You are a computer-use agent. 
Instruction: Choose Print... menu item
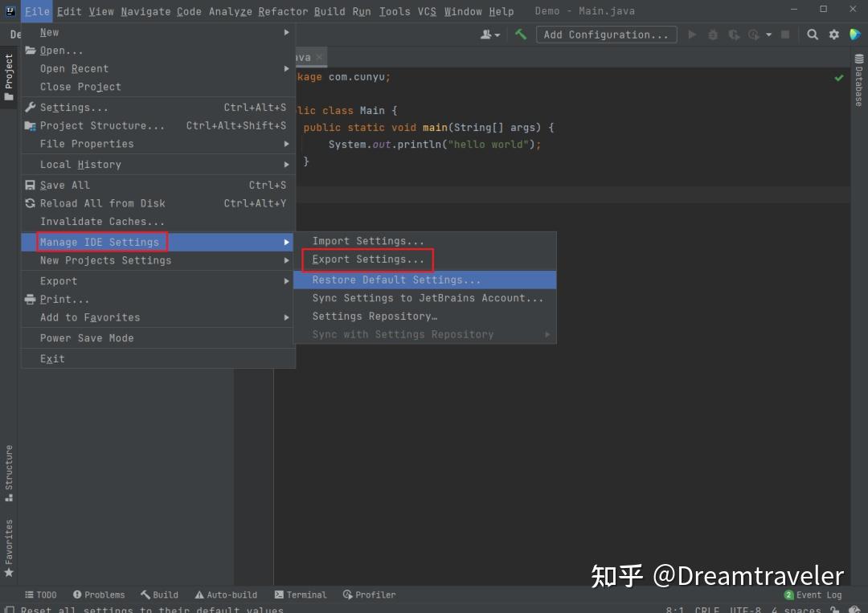(x=158, y=300)
